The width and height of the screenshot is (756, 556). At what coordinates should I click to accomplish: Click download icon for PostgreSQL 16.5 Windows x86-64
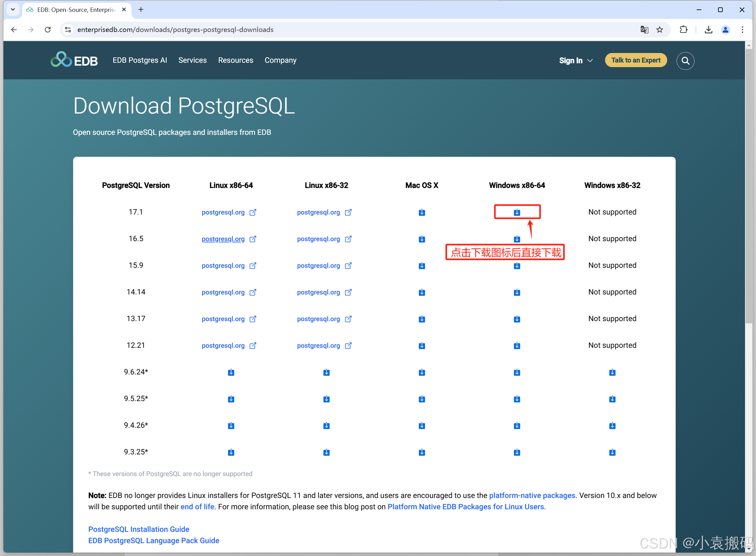tap(517, 239)
